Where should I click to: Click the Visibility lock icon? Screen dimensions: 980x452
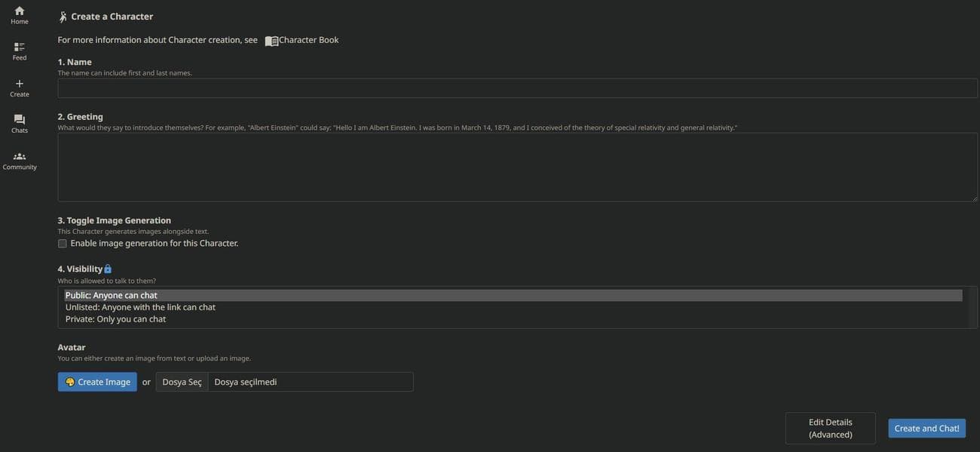tap(108, 269)
